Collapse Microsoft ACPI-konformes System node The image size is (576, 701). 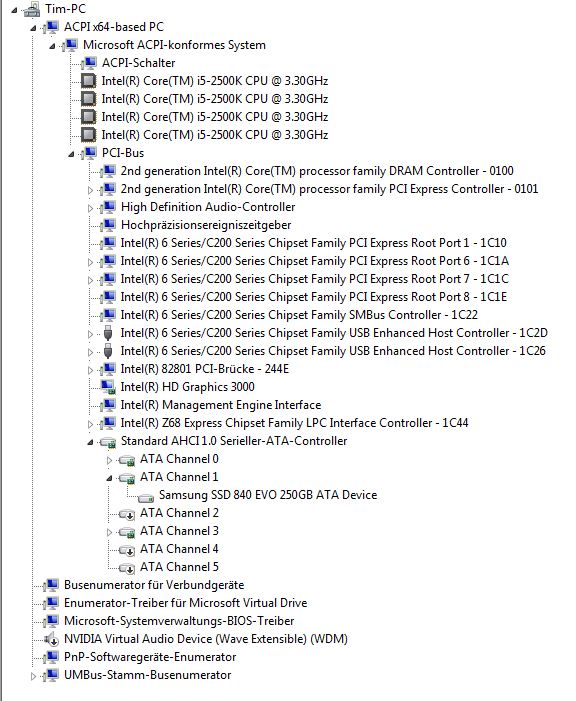coord(52,46)
